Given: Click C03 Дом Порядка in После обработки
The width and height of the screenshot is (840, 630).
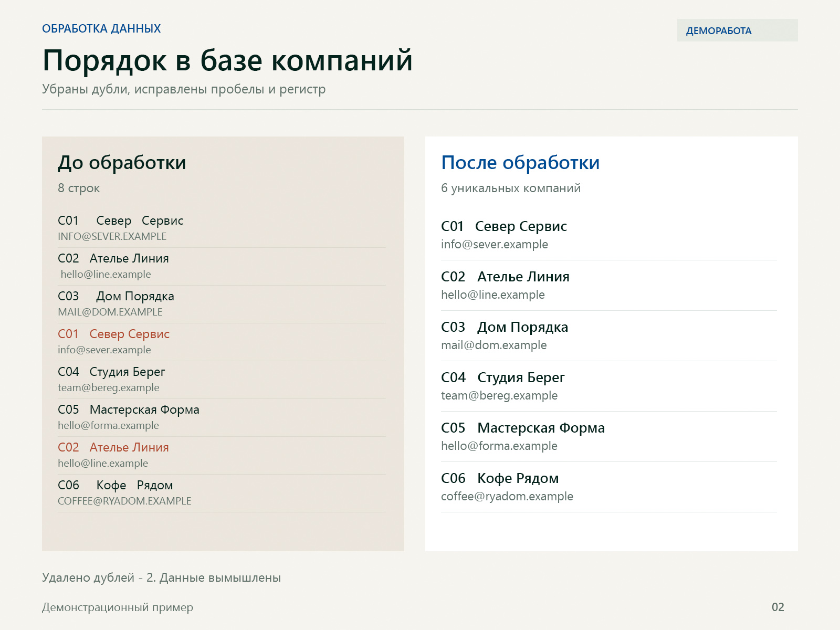Looking at the screenshot, I should pyautogui.click(x=505, y=327).
